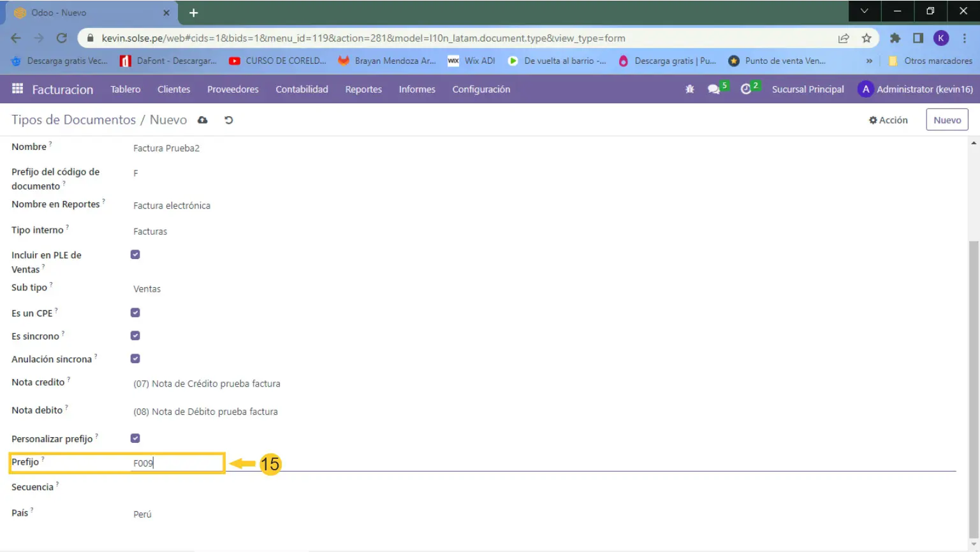The image size is (980, 552).
Task: Click the cloud save record icon
Action: (203, 120)
